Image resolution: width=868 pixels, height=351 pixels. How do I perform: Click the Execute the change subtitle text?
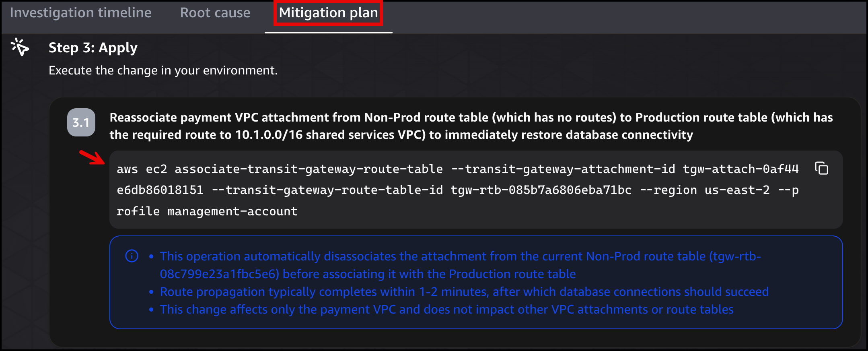coord(163,70)
